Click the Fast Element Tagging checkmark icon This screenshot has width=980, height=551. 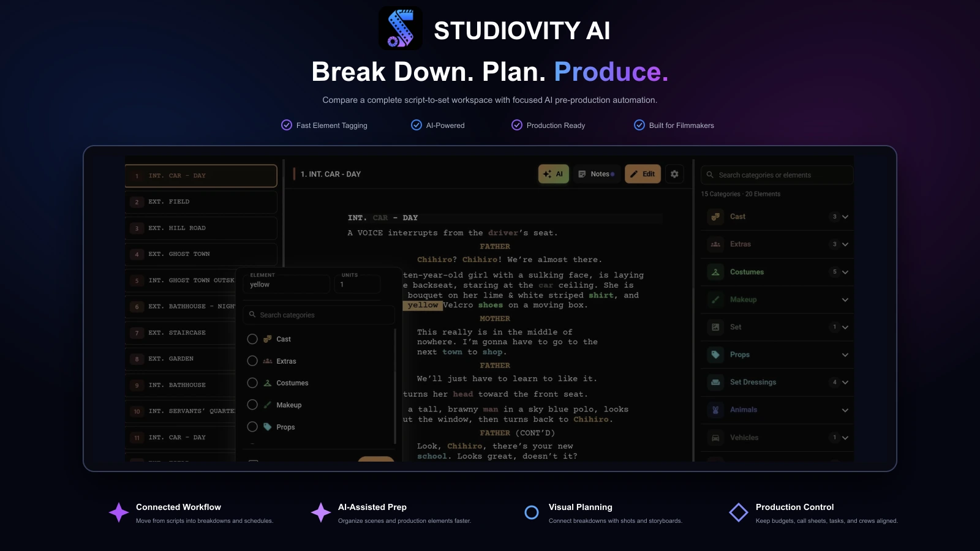click(287, 125)
